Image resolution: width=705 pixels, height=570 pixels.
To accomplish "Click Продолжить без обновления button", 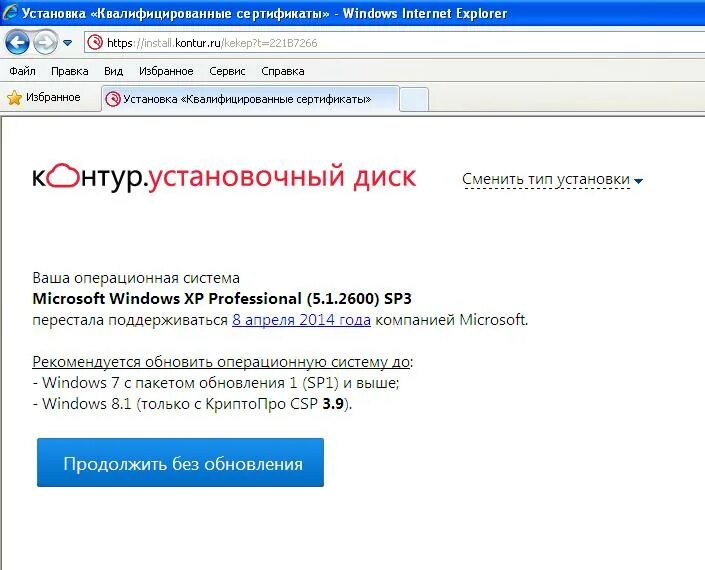I will coord(180,463).
